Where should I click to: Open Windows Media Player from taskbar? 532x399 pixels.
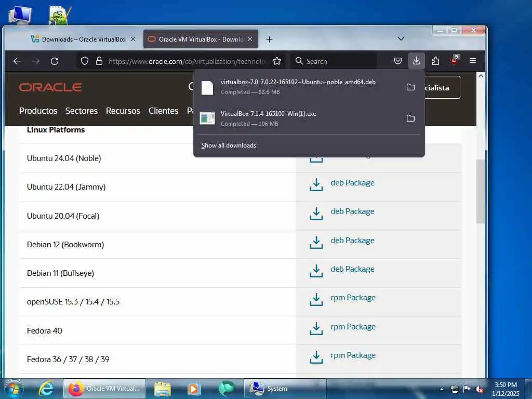pos(194,389)
